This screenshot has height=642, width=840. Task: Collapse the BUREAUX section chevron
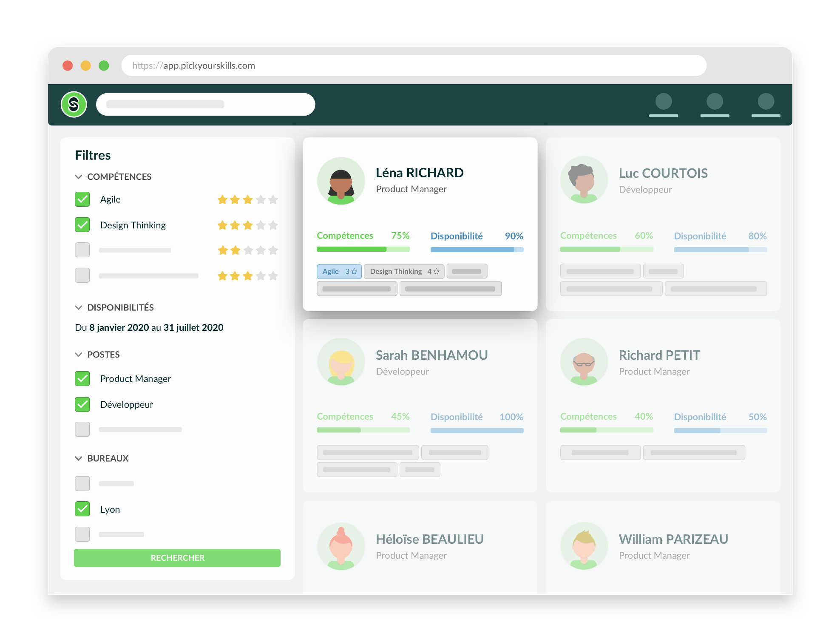pyautogui.click(x=78, y=458)
